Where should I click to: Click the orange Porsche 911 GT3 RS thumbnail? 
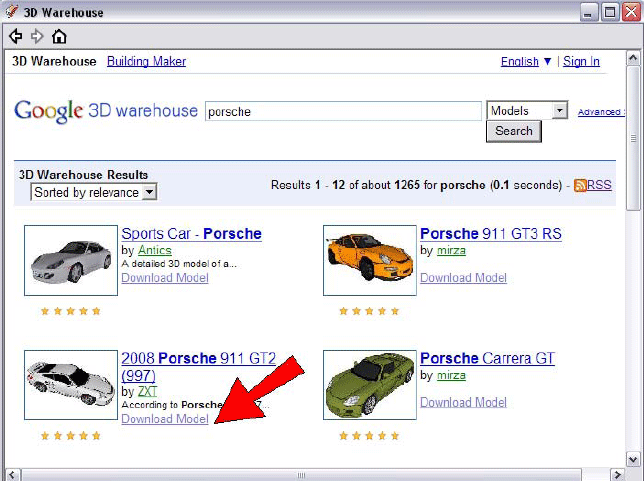click(370, 260)
